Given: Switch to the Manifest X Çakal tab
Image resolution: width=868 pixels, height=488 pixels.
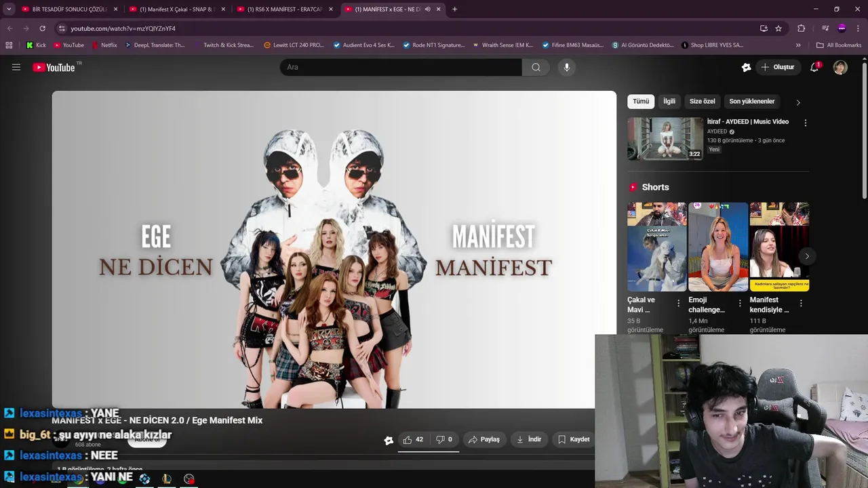Looking at the screenshot, I should [178, 9].
